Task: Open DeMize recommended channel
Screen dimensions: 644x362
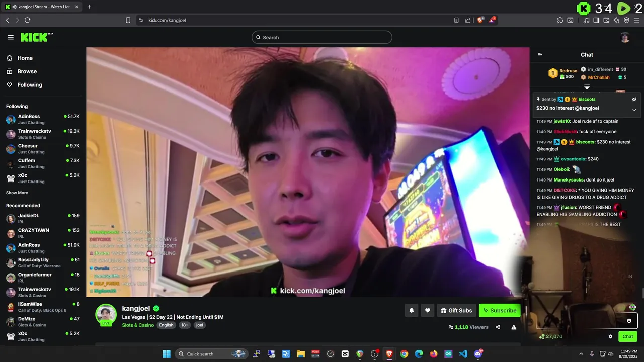Action: pos(43,322)
